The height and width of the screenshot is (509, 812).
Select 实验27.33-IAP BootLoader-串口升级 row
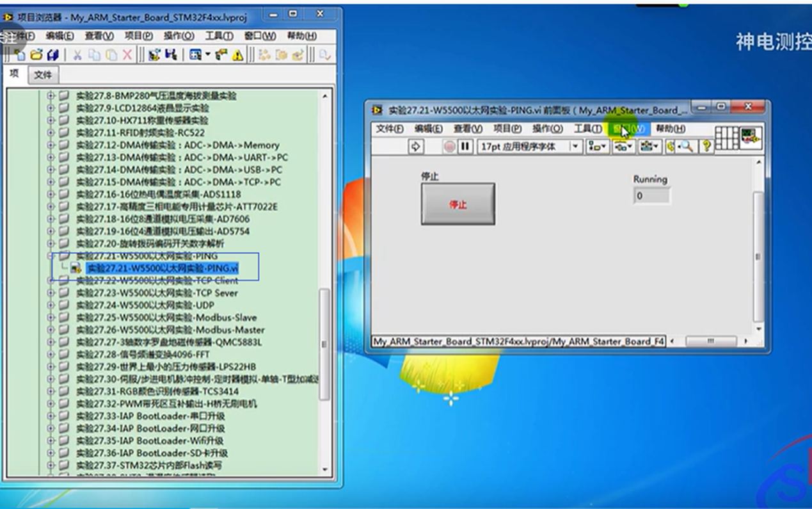(150, 416)
